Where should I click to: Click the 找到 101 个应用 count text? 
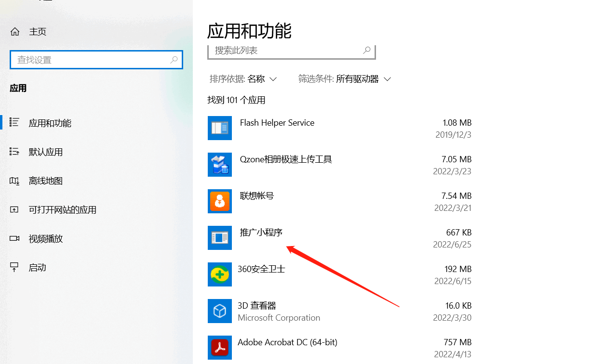pyautogui.click(x=236, y=100)
